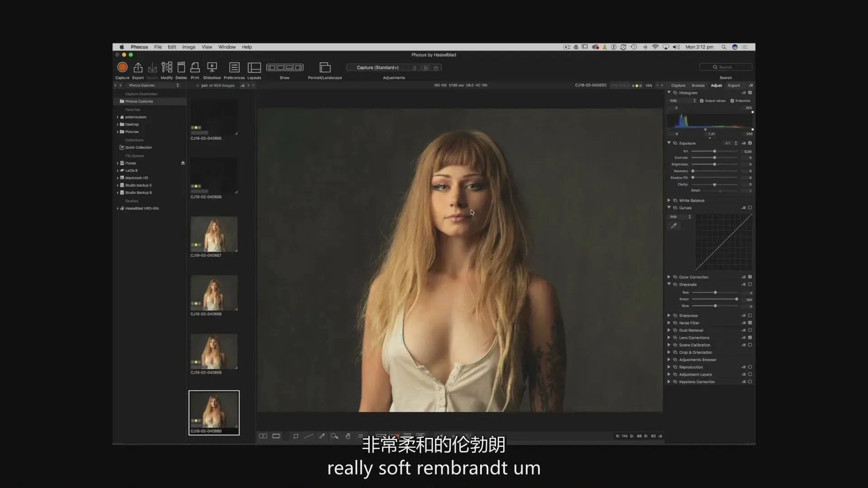Screen dimensions: 868x488
Task: Toggle the Endpoints checkbox
Action: tap(732, 101)
